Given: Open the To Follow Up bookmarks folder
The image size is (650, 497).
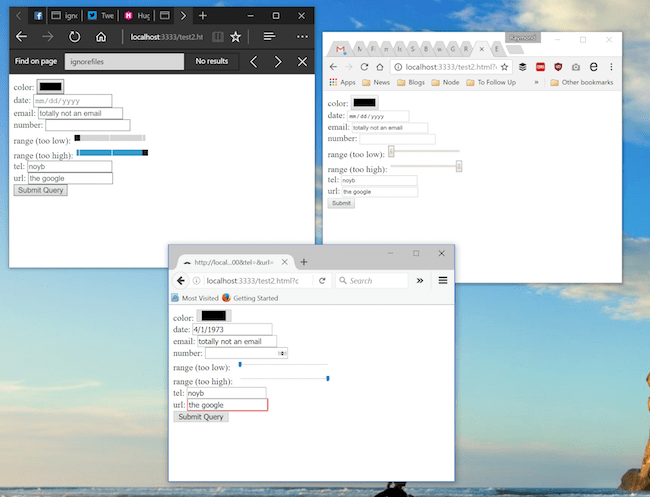Looking at the screenshot, I should [x=491, y=82].
